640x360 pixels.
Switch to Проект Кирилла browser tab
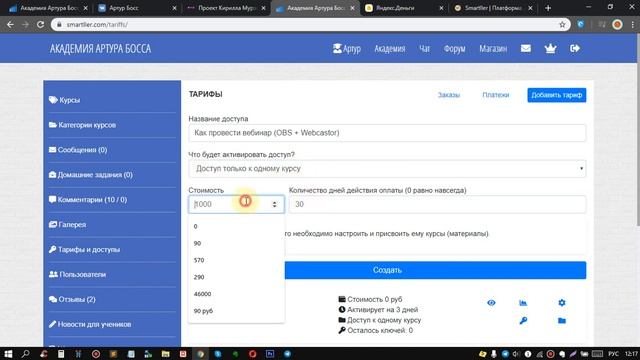(x=225, y=8)
